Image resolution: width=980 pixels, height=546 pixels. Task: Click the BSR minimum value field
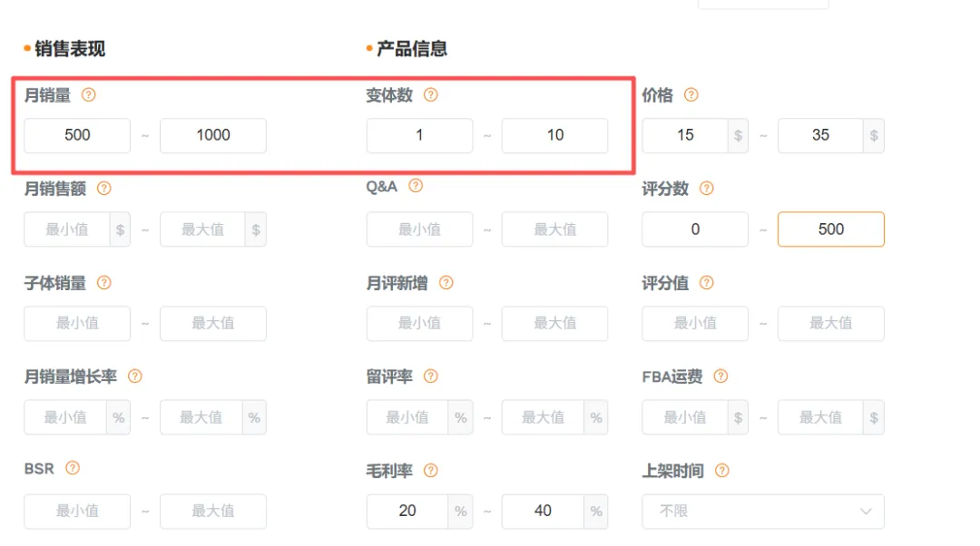(77, 512)
